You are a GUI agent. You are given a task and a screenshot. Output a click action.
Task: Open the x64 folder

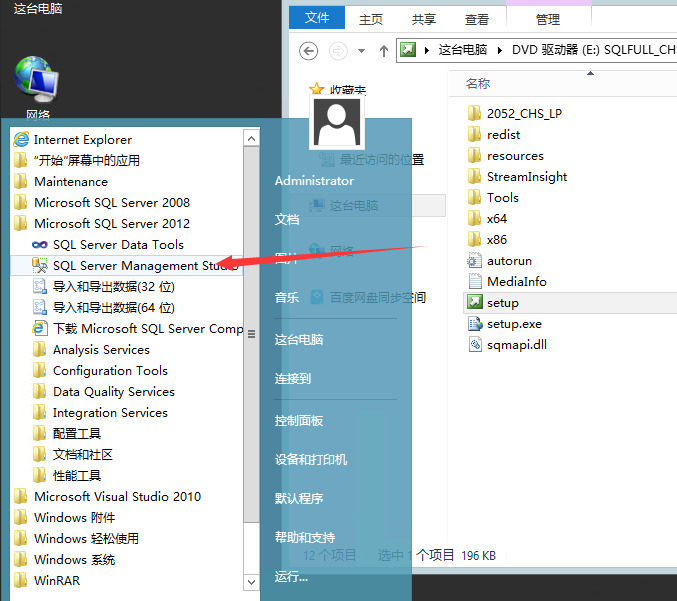[487, 218]
